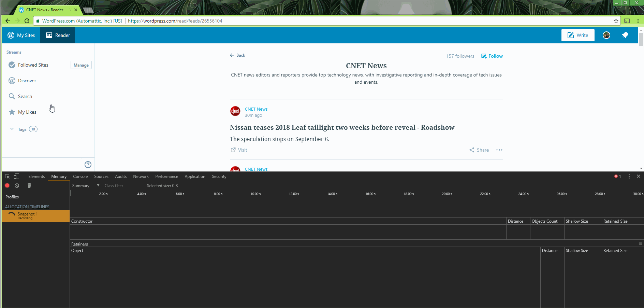Follow the CNET News feed

(492, 56)
